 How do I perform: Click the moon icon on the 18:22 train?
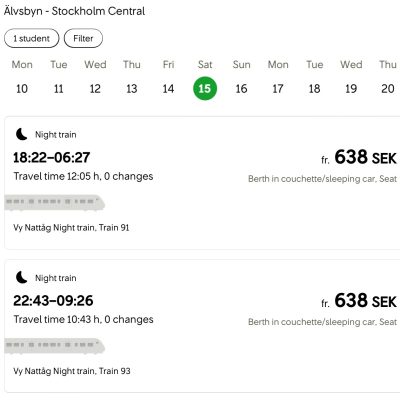pos(22,134)
